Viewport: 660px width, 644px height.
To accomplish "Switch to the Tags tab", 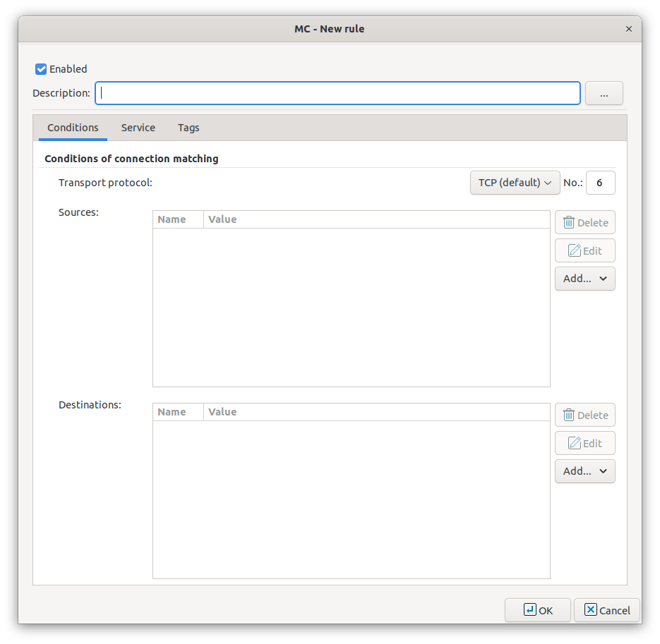I will pos(188,128).
